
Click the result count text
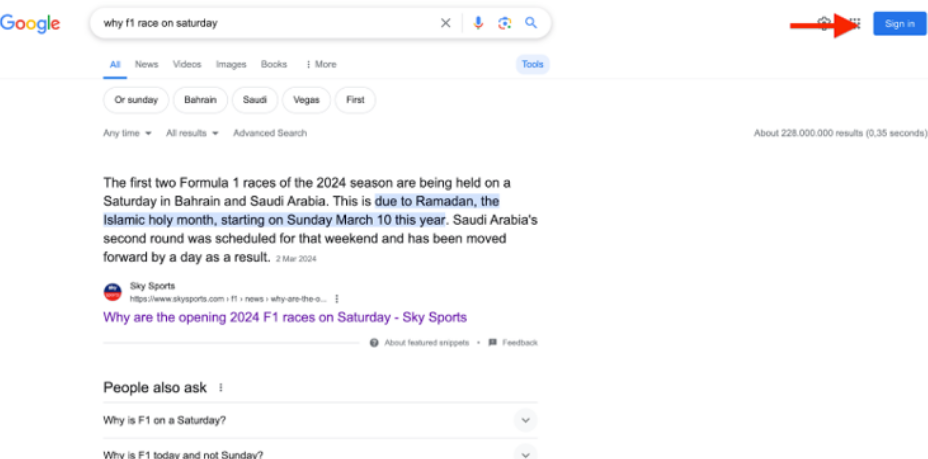tap(840, 133)
